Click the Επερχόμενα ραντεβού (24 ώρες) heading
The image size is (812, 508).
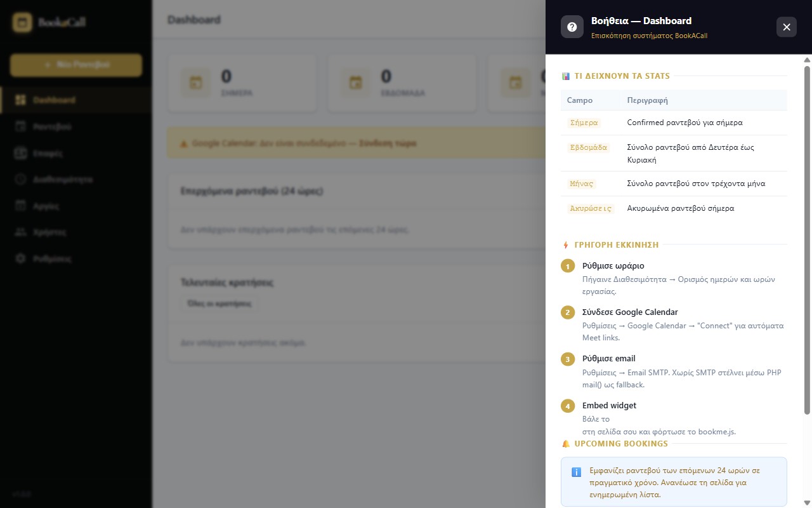[252, 191]
